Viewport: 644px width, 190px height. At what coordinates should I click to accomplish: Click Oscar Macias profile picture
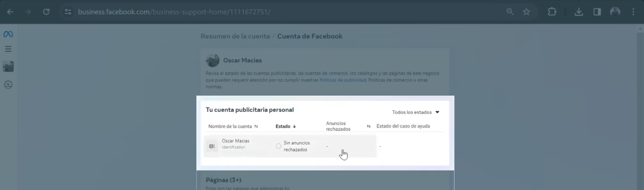click(213, 60)
